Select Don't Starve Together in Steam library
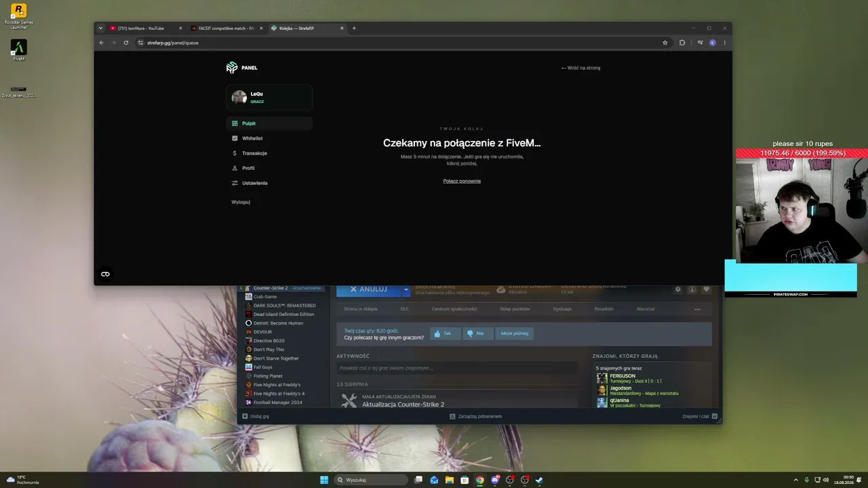The width and height of the screenshot is (868, 488). [x=276, y=359]
